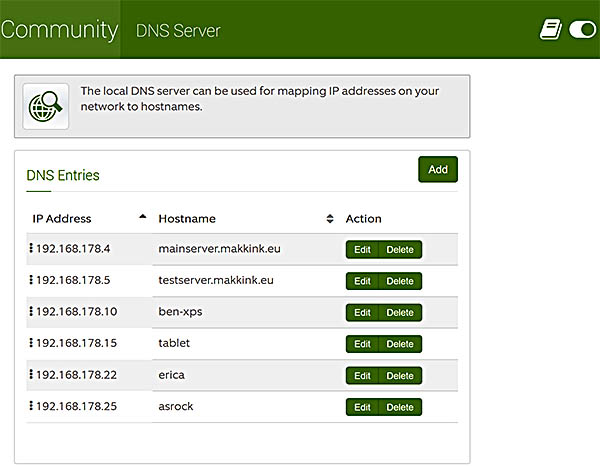Sort by IP Address column arrow
The width and height of the screenshot is (600, 466).
coord(143,217)
